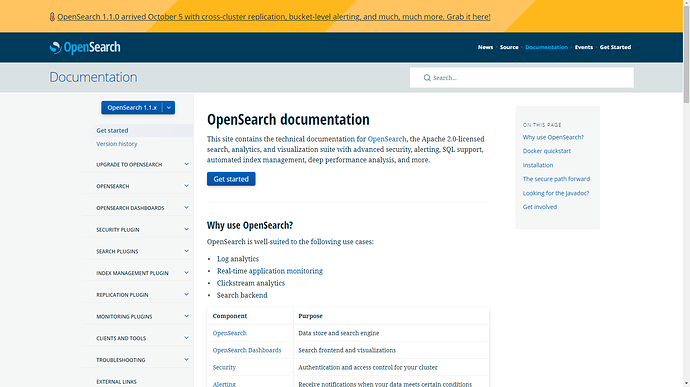Follow OpenSearch link in intro paragraph
This screenshot has height=387, width=690.
point(387,139)
